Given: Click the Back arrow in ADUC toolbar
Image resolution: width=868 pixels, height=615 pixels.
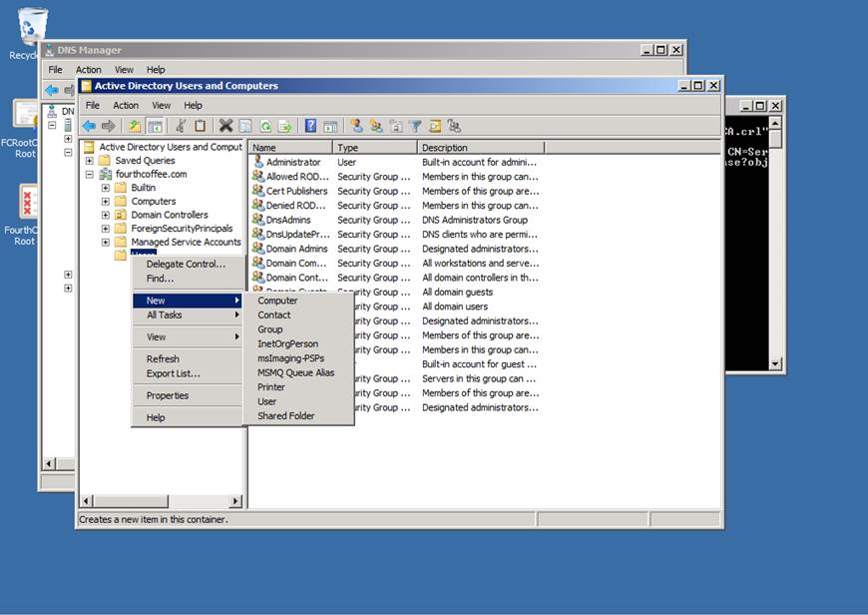Looking at the screenshot, I should pyautogui.click(x=89, y=126).
